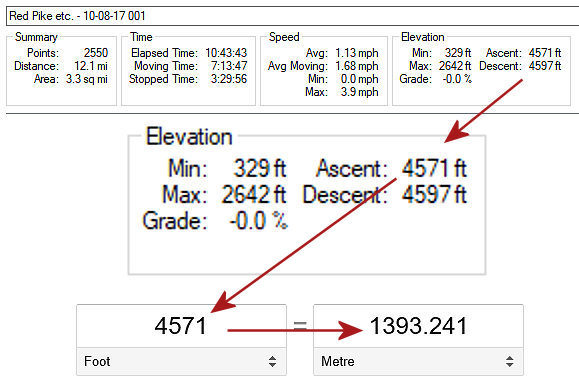Click the Ascent 4571 ft value in top panel
This screenshot has width=579, height=386.
point(545,53)
